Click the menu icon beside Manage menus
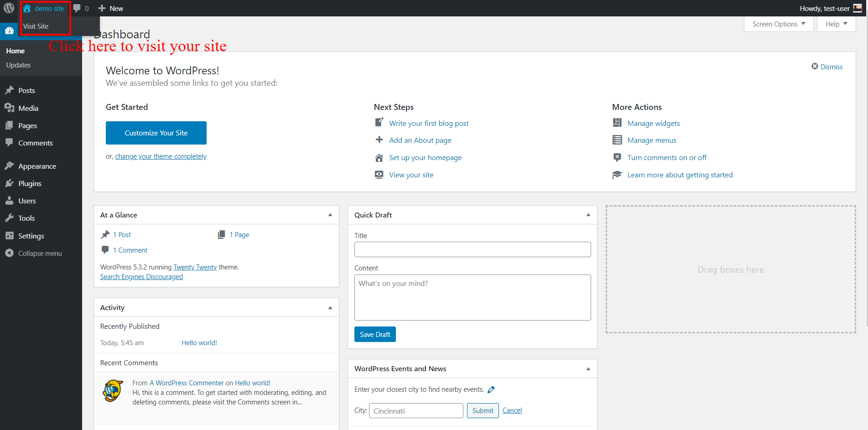This screenshot has width=868, height=430. point(617,140)
